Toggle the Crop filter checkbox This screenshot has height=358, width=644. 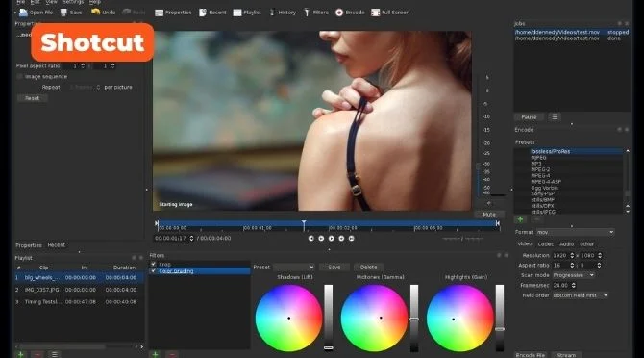coord(153,265)
